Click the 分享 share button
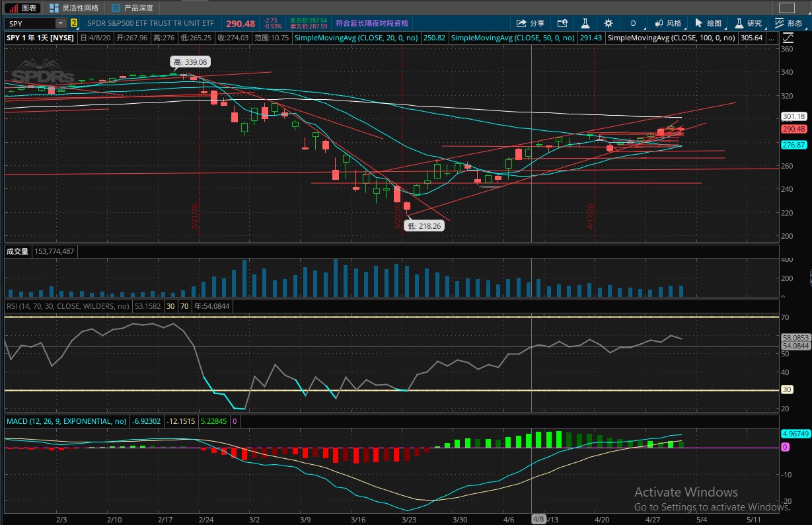This screenshot has width=812, height=525. [531, 23]
